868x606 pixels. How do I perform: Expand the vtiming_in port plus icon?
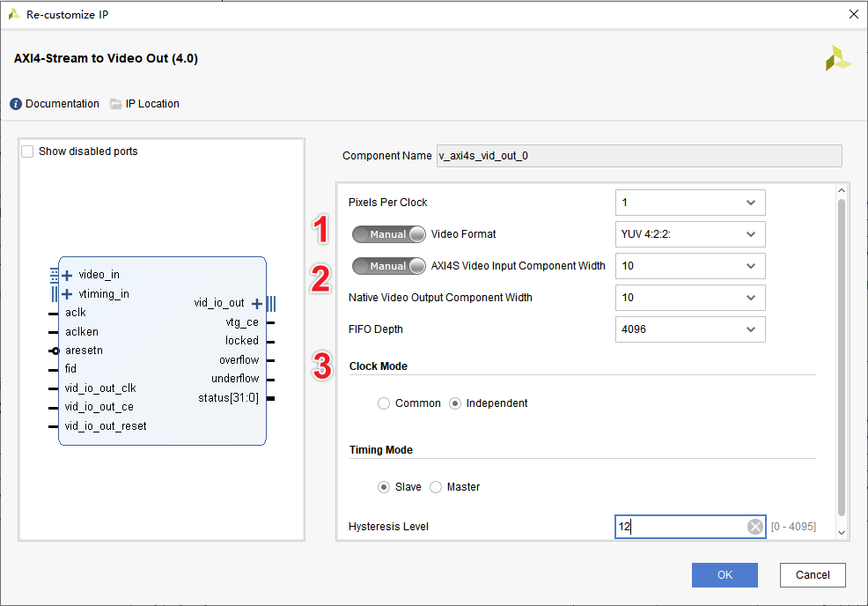pos(67,294)
